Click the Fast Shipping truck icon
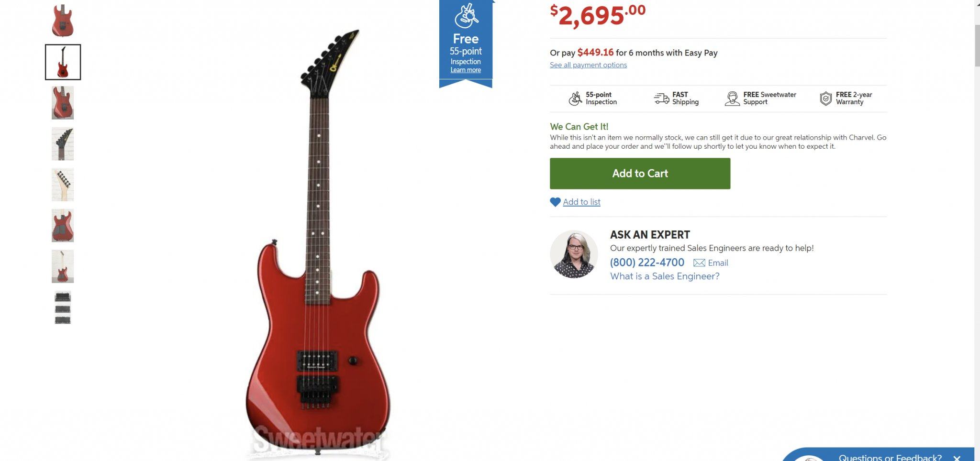This screenshot has height=461, width=980. pos(661,99)
